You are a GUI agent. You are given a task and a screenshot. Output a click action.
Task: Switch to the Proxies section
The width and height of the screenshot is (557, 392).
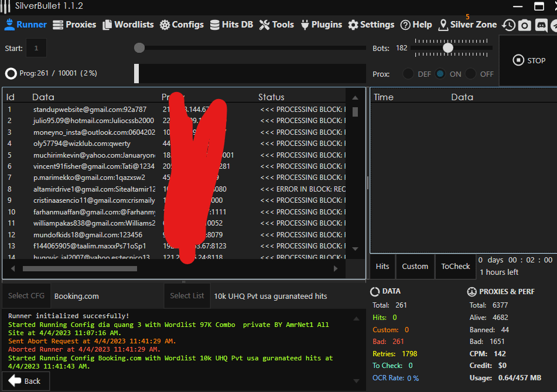(74, 25)
